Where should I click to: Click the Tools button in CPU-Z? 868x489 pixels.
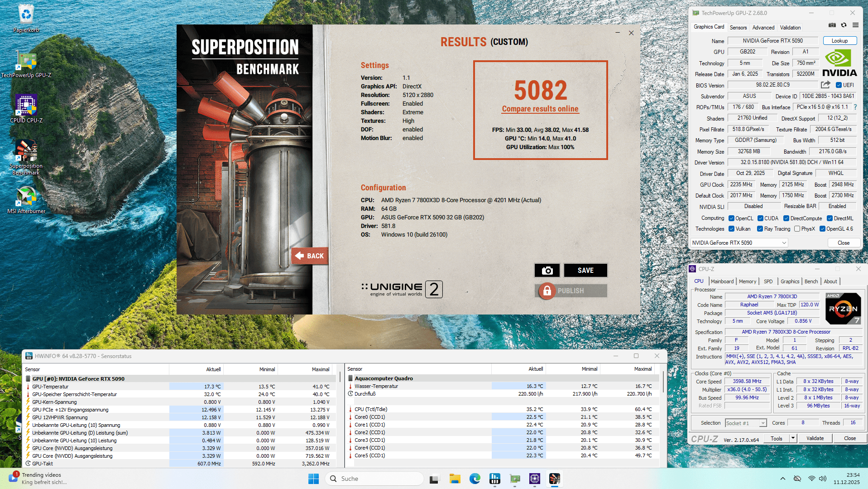point(777,438)
